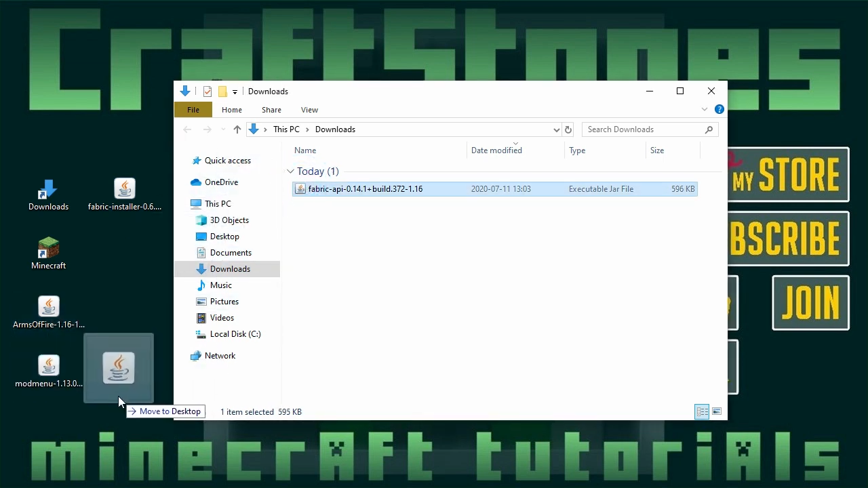
Task: Expand the ribbon with the chevron
Action: (705, 109)
